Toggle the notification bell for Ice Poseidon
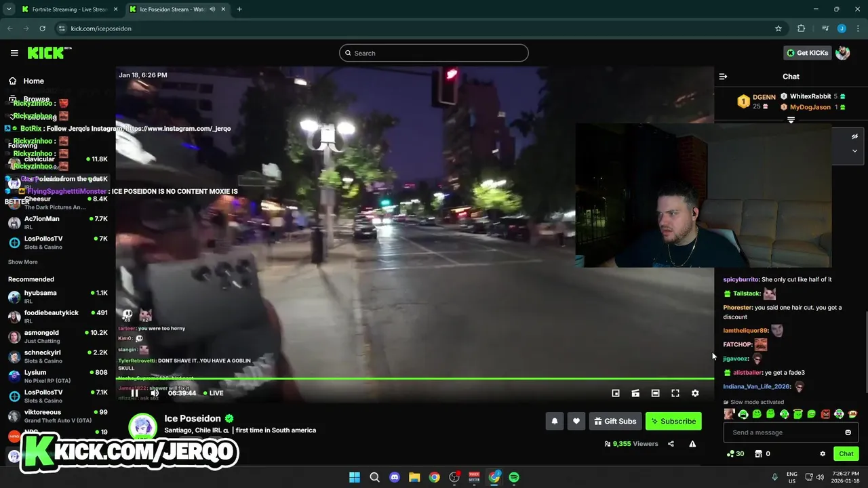The height and width of the screenshot is (488, 868). pos(555,421)
